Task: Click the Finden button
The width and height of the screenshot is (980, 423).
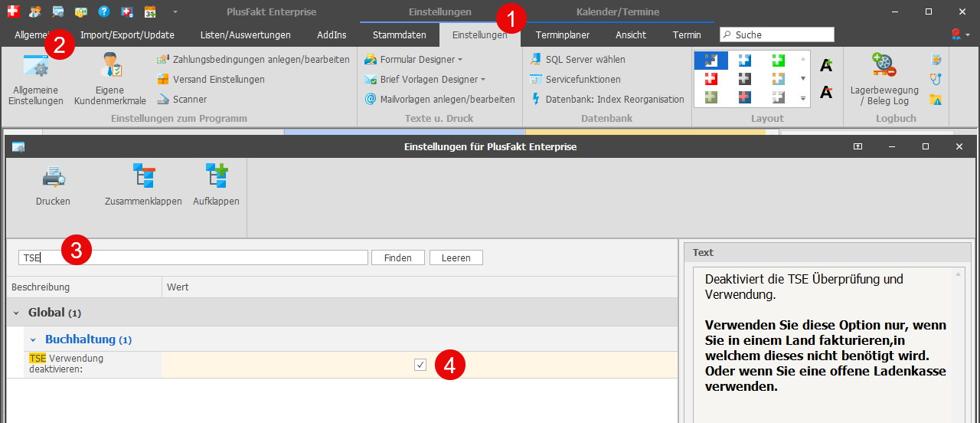Action: pos(398,257)
